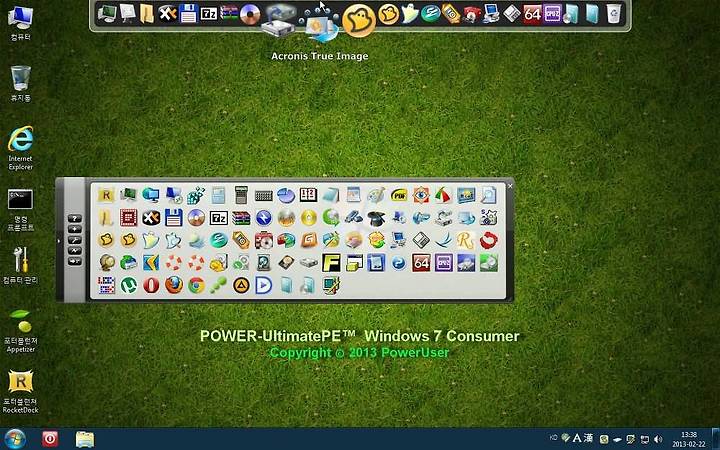Launch the red swirl icon in Appetizer
This screenshot has height=450, width=720.
click(489, 240)
